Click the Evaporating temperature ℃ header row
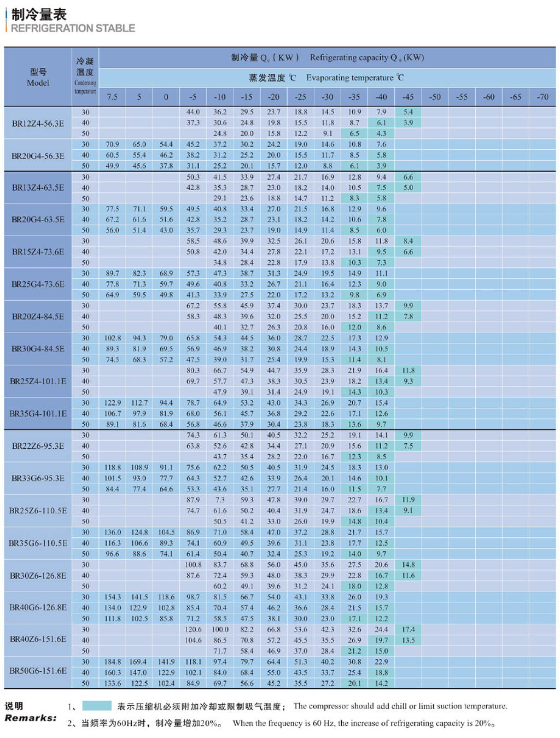 tap(327, 78)
